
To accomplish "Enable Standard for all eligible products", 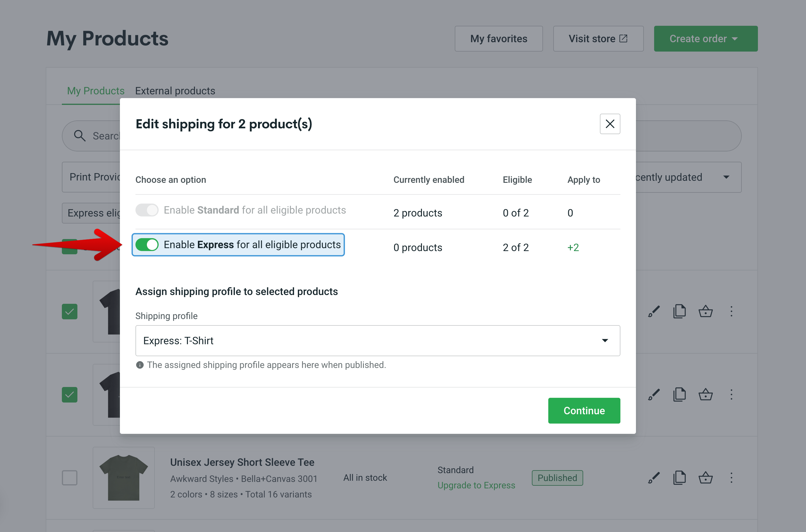I will (x=147, y=210).
